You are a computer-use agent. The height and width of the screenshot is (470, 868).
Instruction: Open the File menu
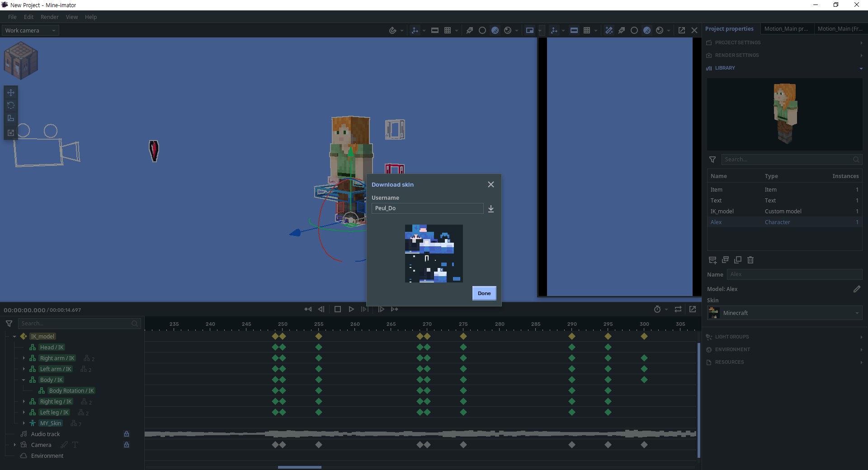(12, 17)
